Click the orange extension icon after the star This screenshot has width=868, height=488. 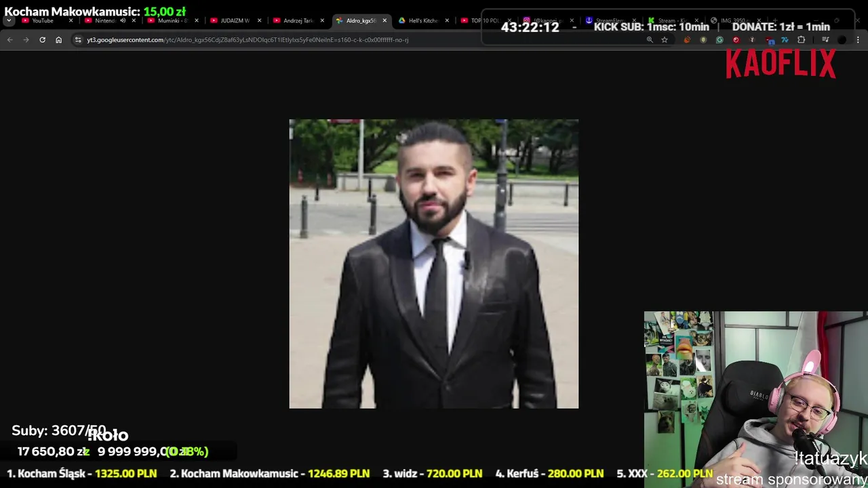(x=687, y=40)
